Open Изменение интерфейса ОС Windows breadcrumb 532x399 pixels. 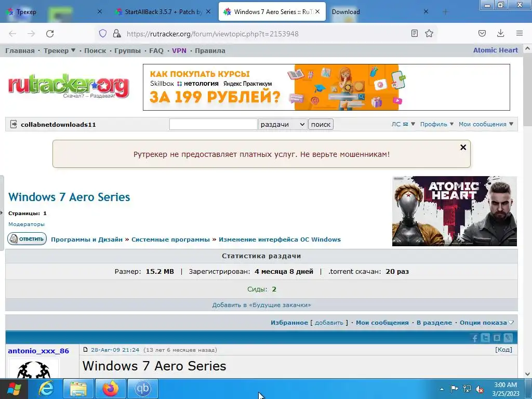click(280, 239)
